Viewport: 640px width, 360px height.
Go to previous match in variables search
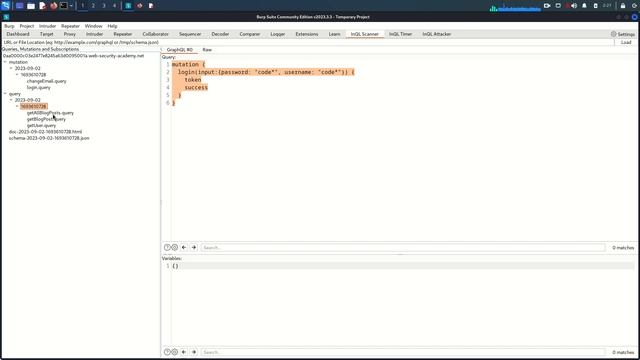184,352
